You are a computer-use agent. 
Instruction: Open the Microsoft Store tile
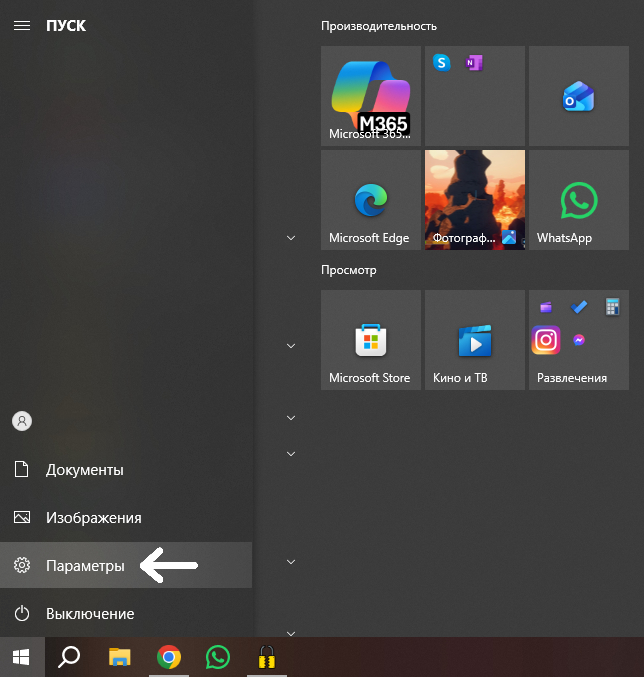coord(371,340)
